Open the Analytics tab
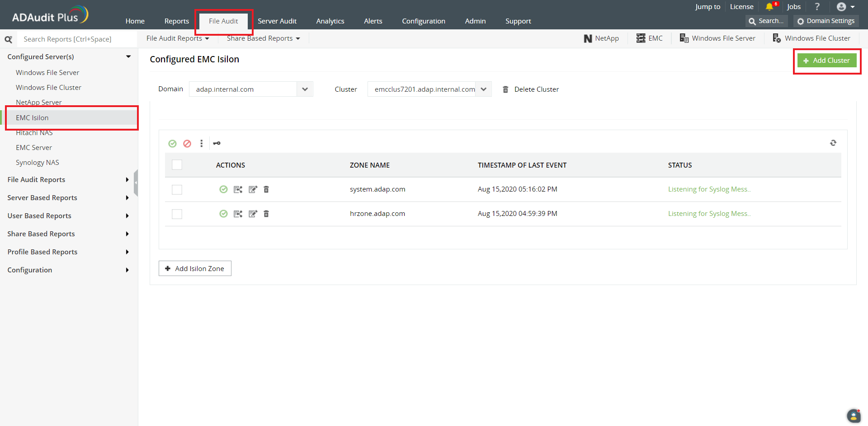 tap(330, 21)
